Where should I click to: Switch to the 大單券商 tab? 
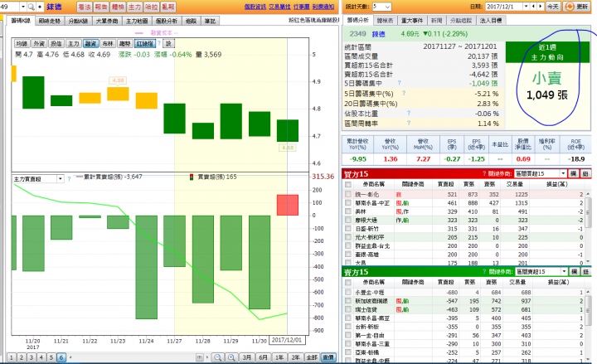coord(107,21)
